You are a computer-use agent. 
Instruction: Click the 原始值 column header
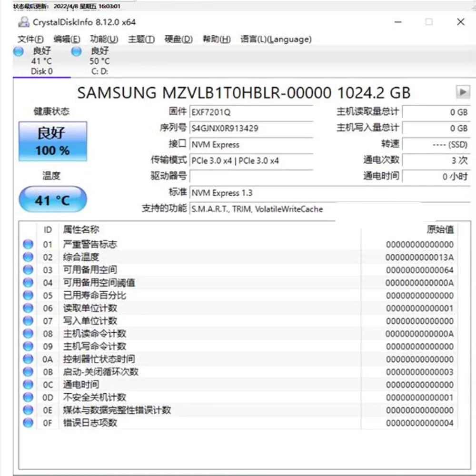coord(440,229)
